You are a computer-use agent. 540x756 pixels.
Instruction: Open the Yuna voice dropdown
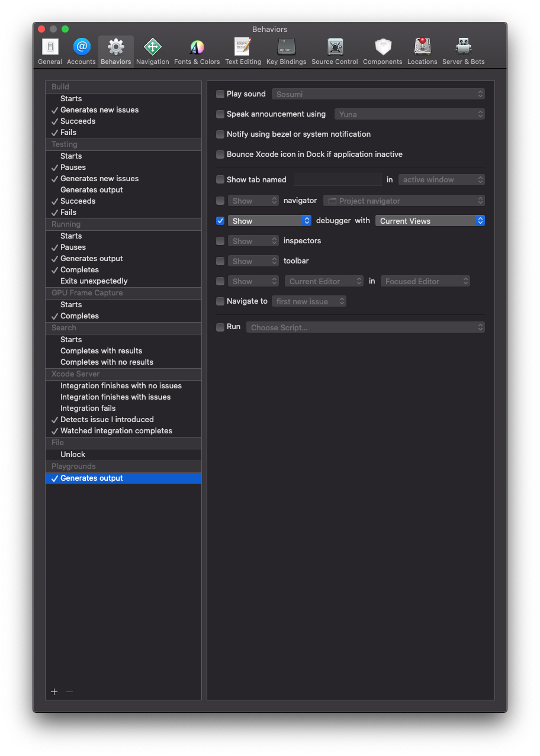coord(410,114)
